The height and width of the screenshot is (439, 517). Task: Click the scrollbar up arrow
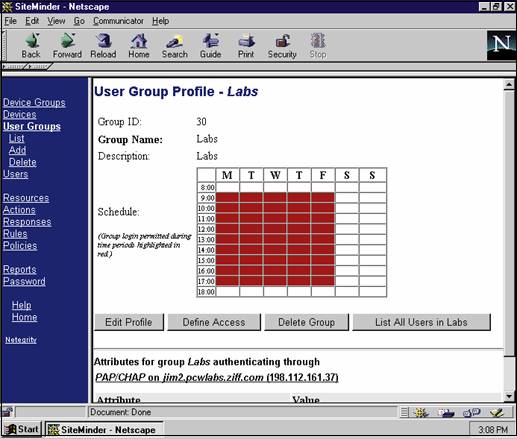coord(509,85)
